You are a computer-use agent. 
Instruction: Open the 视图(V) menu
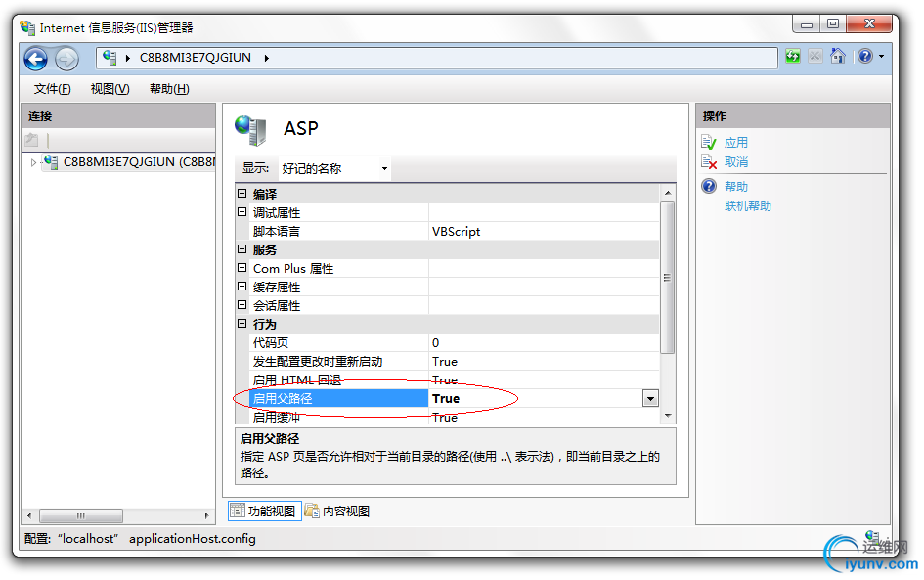point(110,89)
